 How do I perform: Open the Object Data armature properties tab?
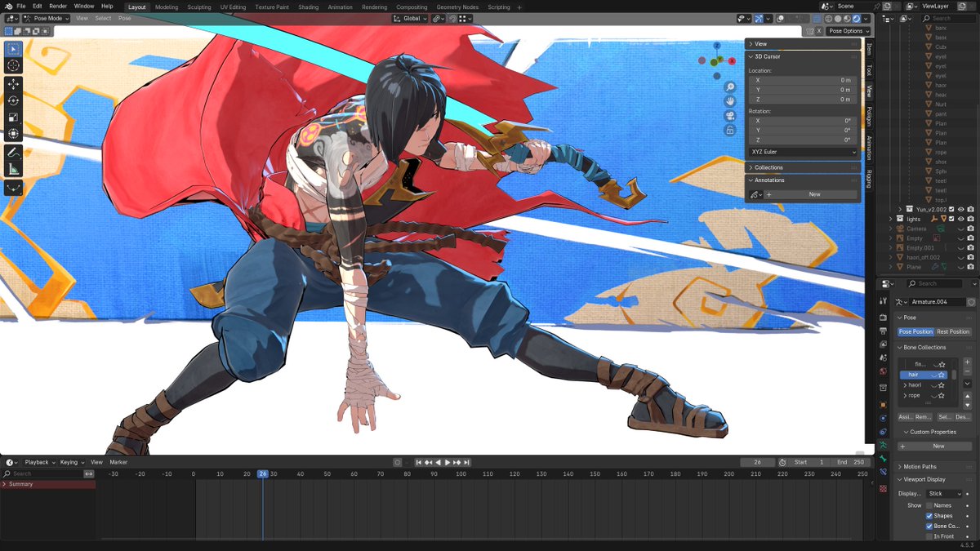(x=883, y=446)
